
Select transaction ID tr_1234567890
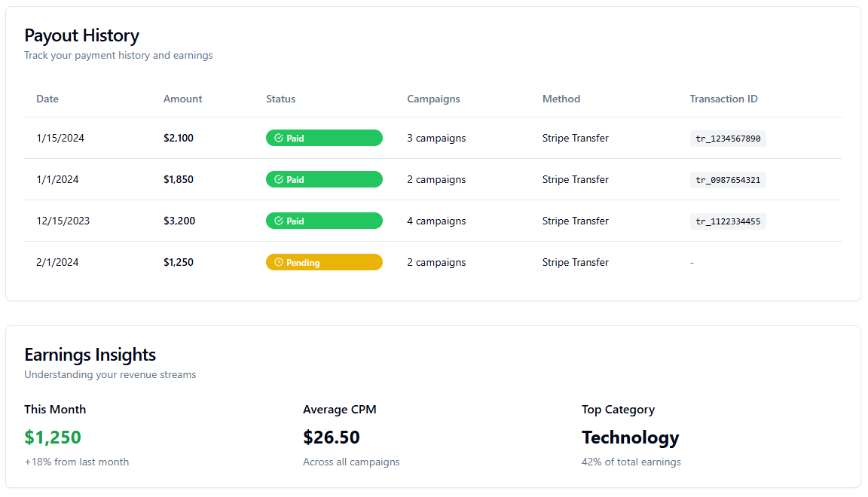728,138
